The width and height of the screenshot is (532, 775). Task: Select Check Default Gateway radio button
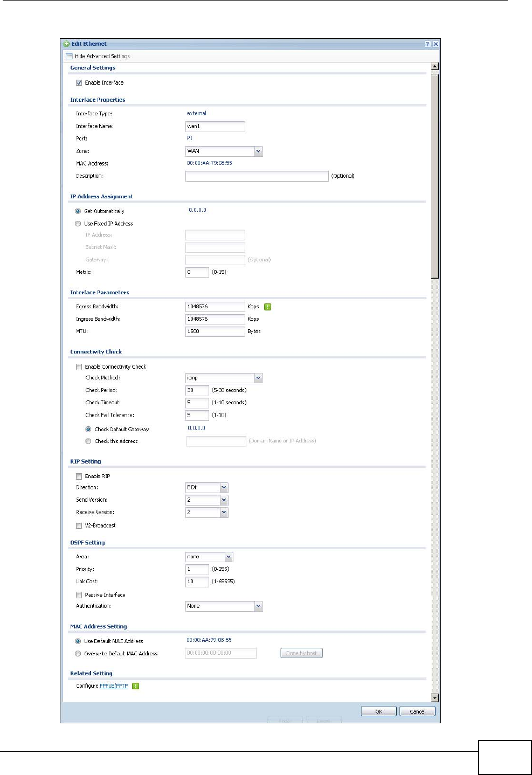pos(88,430)
